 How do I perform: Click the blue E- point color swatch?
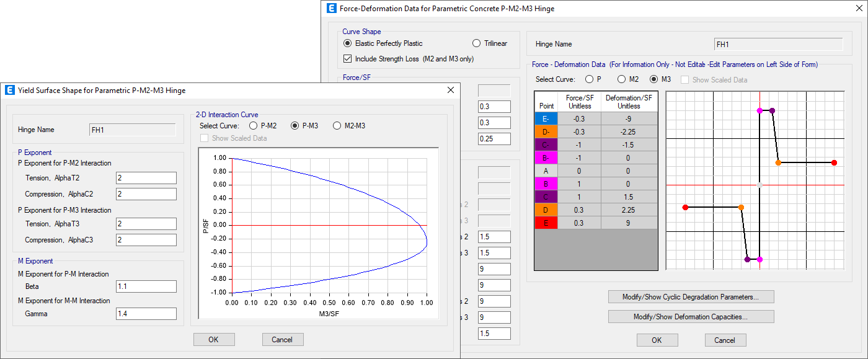[546, 118]
